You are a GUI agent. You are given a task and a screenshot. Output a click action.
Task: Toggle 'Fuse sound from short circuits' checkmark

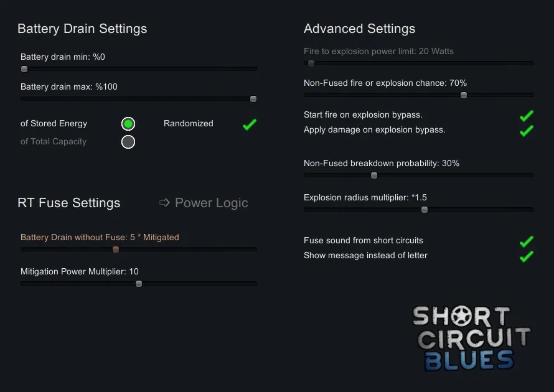(x=527, y=241)
